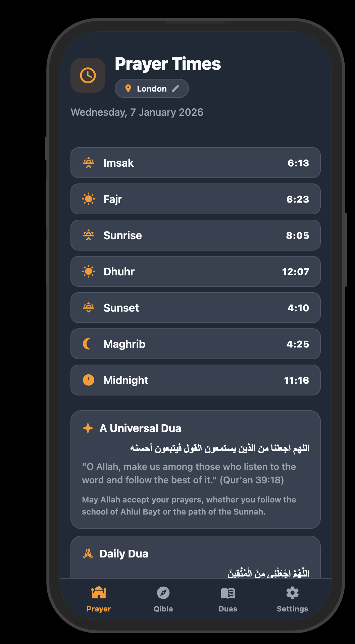Select the Sunrise 8:05 row

click(195, 235)
